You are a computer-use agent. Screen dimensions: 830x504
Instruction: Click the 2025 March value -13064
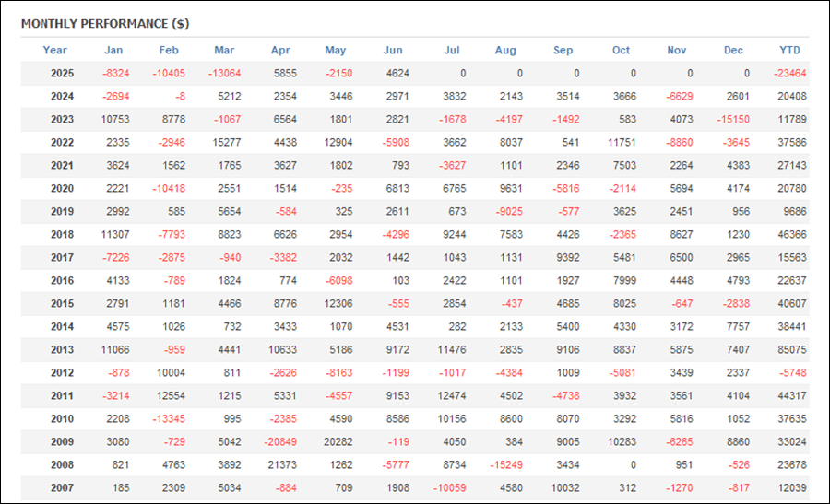pos(224,74)
